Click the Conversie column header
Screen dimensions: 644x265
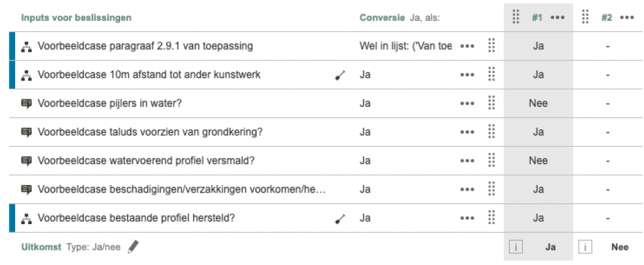pos(382,18)
